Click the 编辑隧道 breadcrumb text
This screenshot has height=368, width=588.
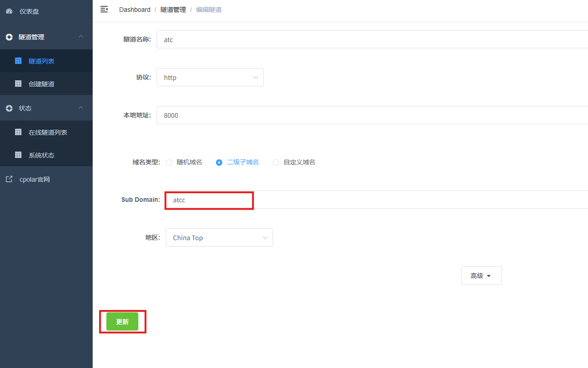tap(209, 10)
